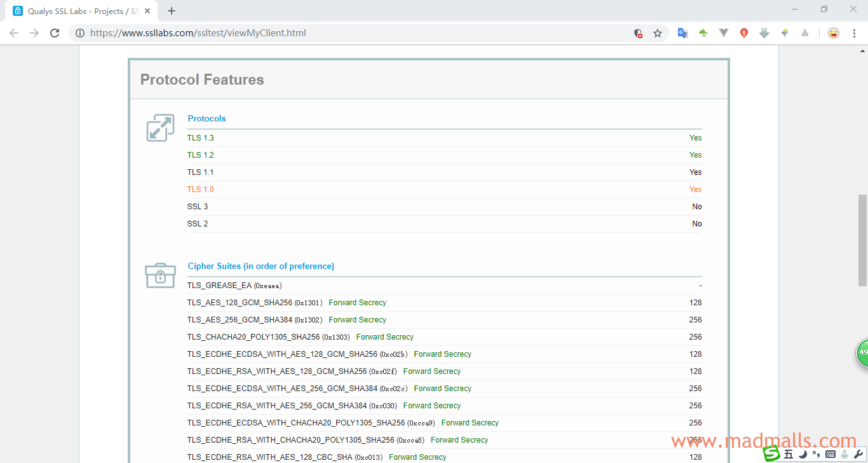Open the Vue devtools extension icon

(x=724, y=33)
